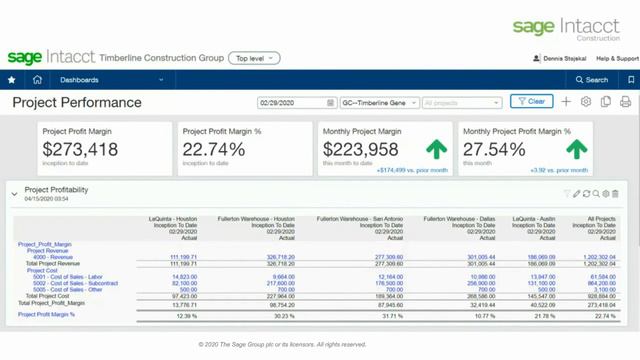Image resolution: width=640 pixels, height=360 pixels.
Task: Open the bookmark icon beside Search
Action: [x=631, y=80]
